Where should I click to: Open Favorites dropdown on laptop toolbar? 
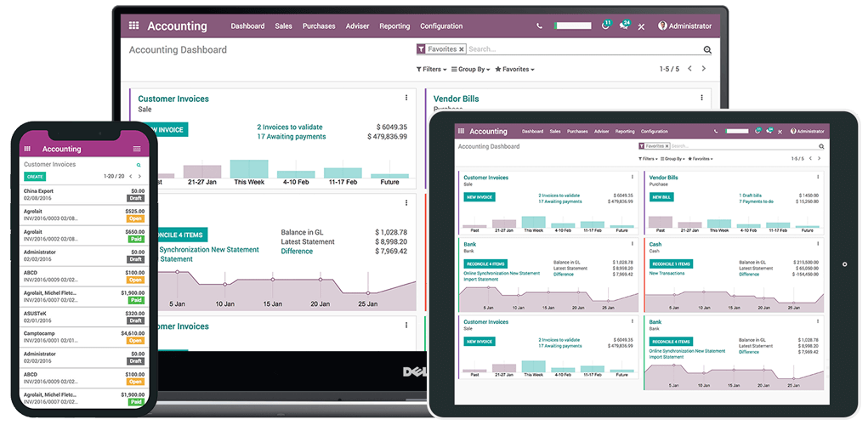tap(515, 70)
